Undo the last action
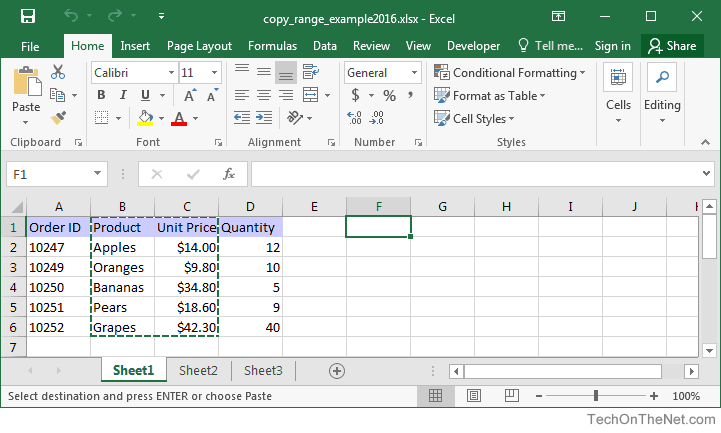 coord(71,16)
